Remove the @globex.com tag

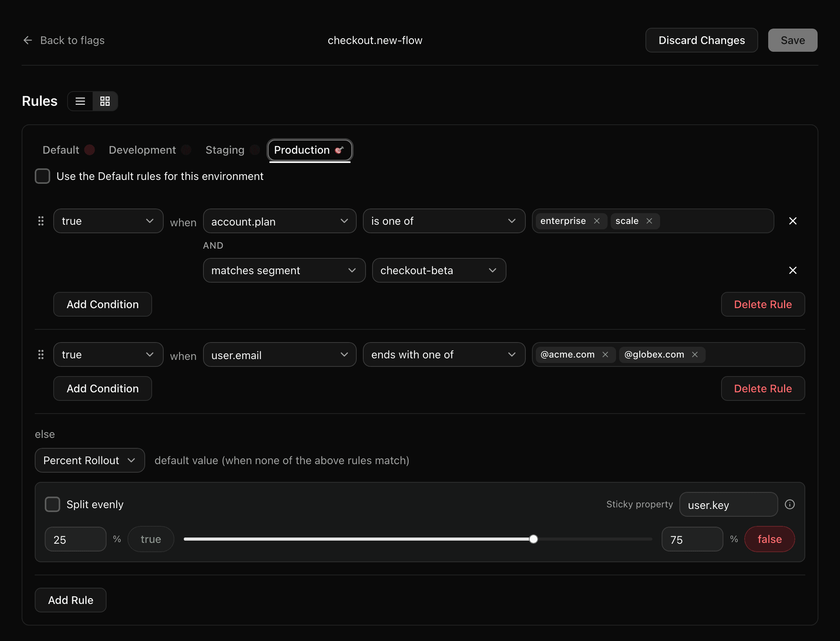(x=695, y=354)
